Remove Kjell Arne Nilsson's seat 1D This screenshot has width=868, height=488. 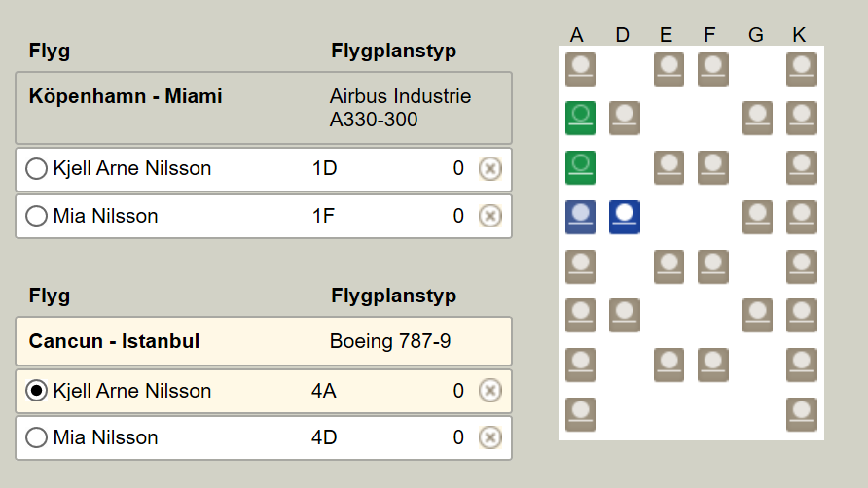(490, 169)
